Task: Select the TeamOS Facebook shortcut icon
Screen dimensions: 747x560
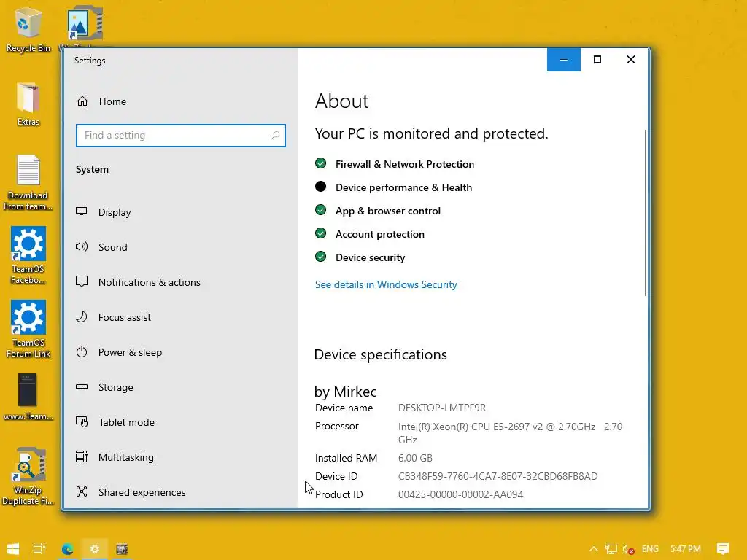Action: click(x=28, y=255)
